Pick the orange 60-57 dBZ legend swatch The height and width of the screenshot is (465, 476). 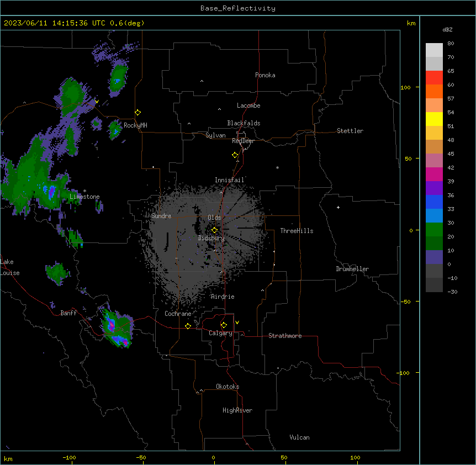434,91
